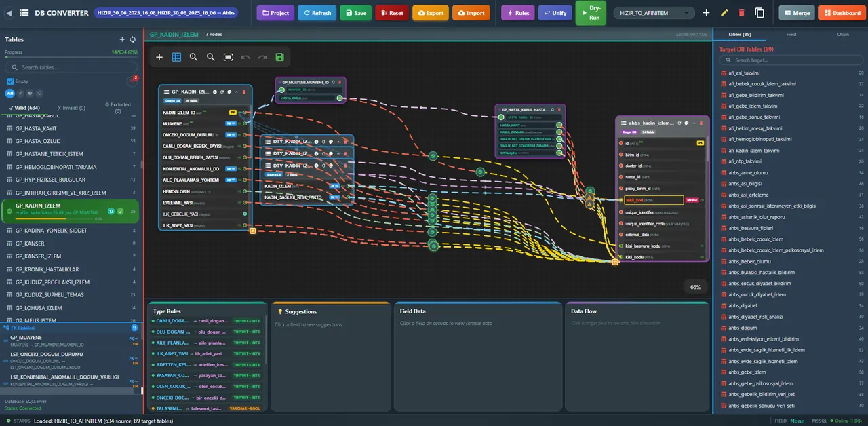The image size is (868, 426).
Task: Start a Dry-Run
Action: [x=591, y=13]
